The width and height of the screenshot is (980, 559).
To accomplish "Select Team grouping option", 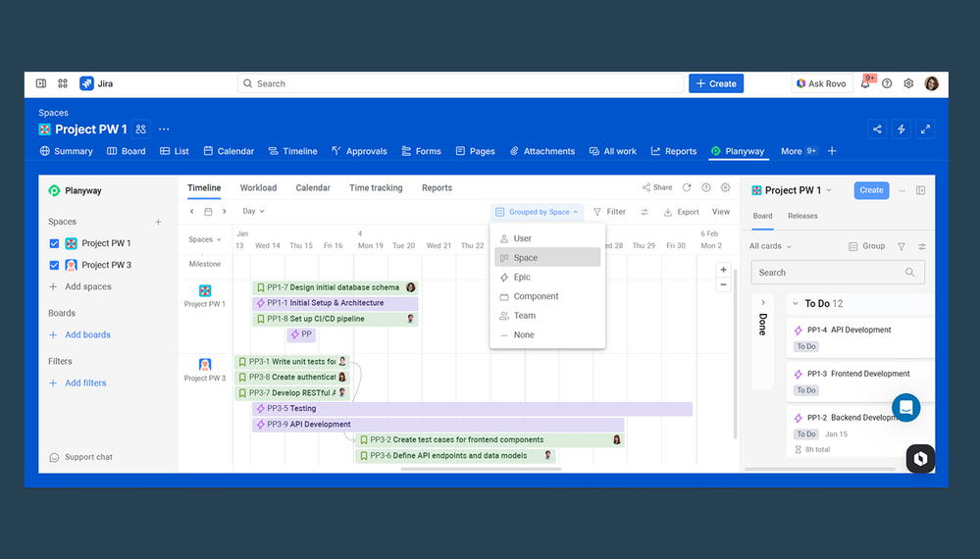I will click(x=547, y=316).
